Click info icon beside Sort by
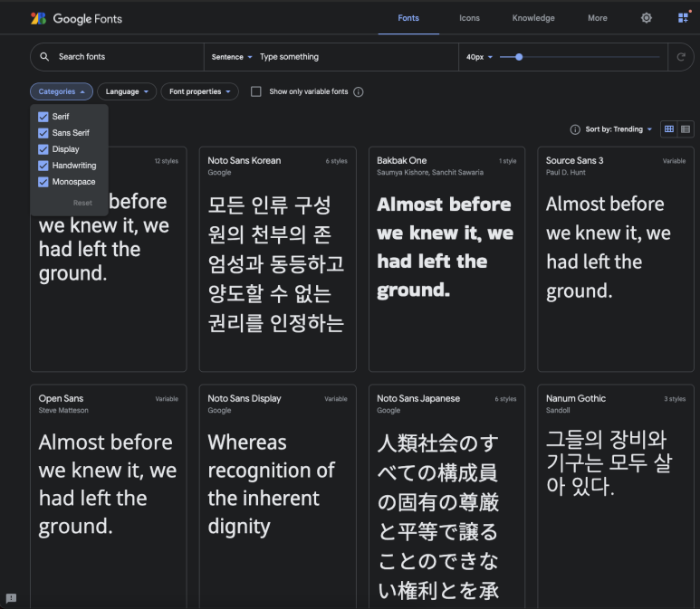Image resolution: width=700 pixels, height=609 pixels. tap(575, 129)
